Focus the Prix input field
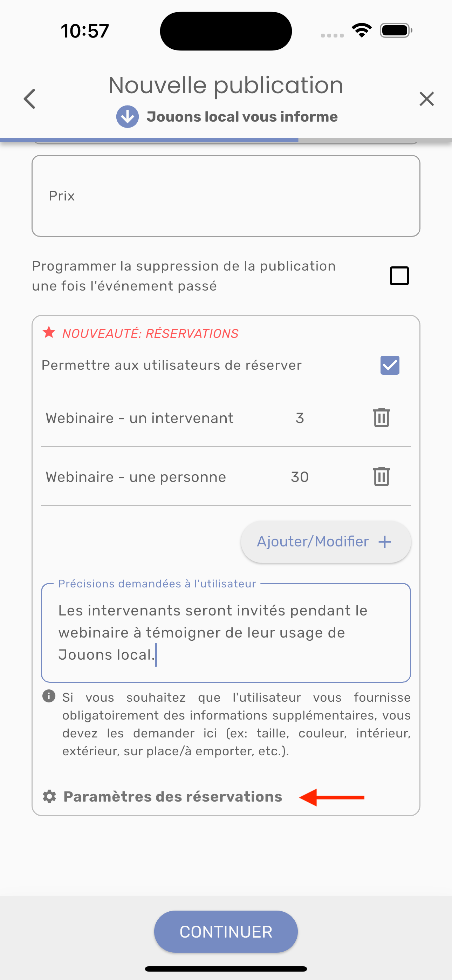This screenshot has width=452, height=980. pos(226,196)
